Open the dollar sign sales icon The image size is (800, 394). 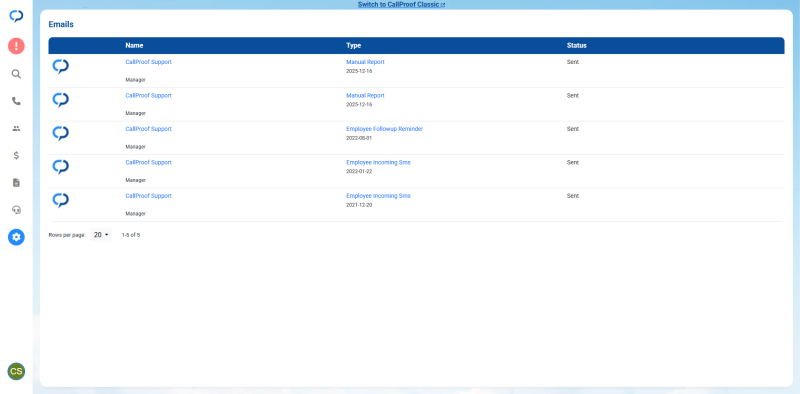(16, 156)
